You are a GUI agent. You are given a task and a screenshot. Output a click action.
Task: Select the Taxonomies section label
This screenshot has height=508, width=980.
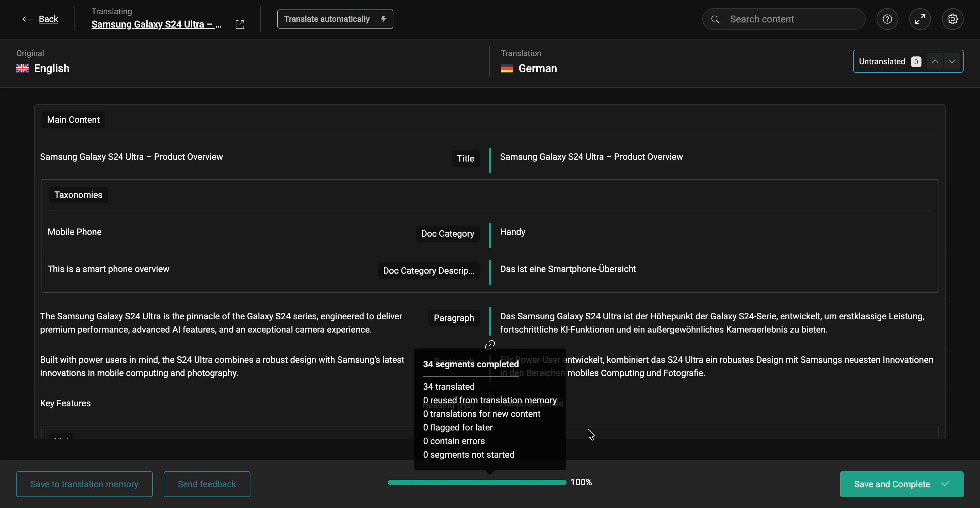tap(78, 195)
